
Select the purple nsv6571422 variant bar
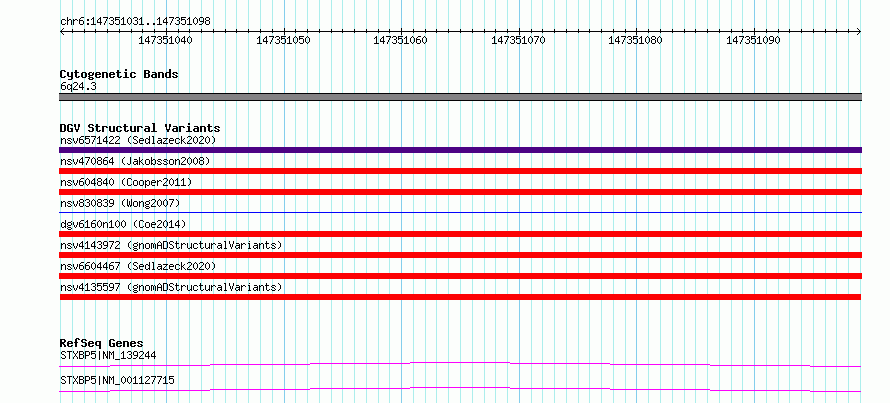tap(460, 150)
